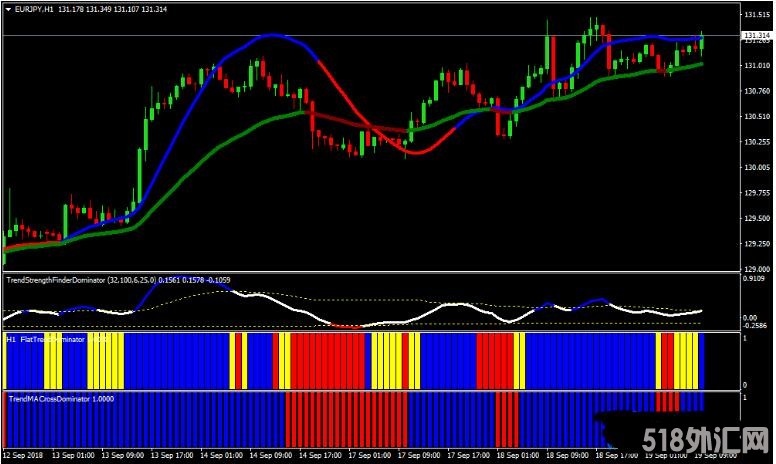
Task: Click the 131.515 price axis value
Action: click(757, 15)
